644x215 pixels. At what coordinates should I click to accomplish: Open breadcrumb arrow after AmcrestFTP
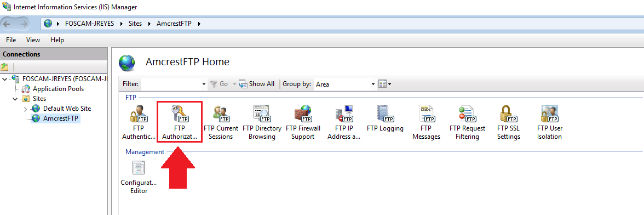tap(199, 24)
